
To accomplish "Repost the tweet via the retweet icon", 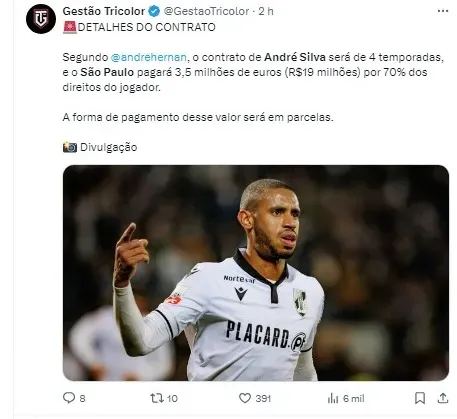I will (x=157, y=398).
